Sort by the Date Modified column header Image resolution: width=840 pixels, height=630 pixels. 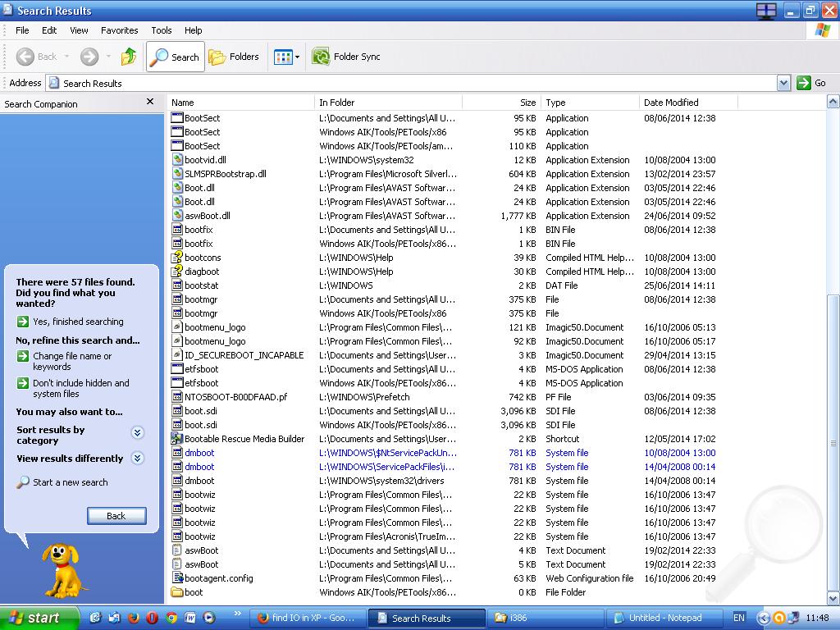pos(688,103)
